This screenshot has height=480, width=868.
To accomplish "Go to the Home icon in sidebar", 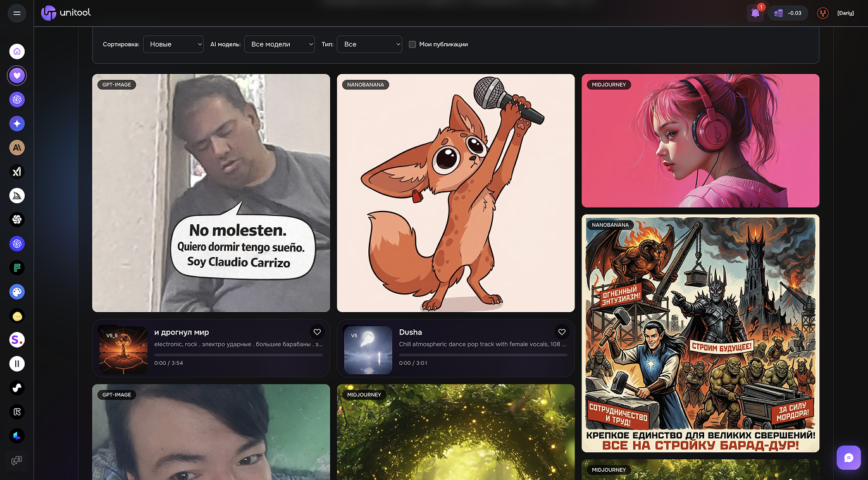I will click(x=17, y=52).
